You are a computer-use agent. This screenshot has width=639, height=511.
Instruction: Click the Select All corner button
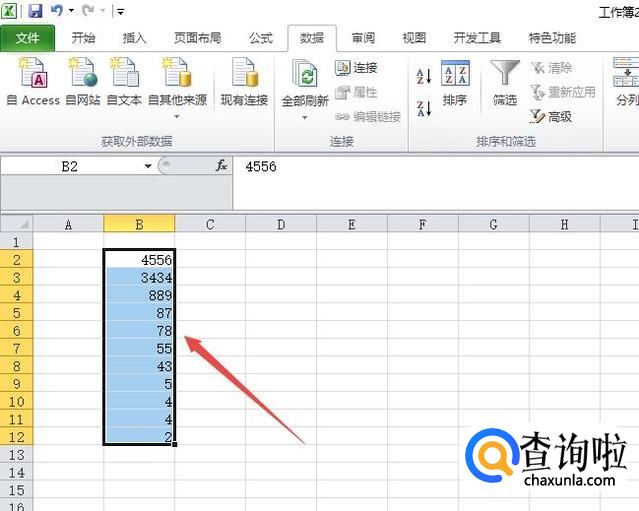[17, 224]
